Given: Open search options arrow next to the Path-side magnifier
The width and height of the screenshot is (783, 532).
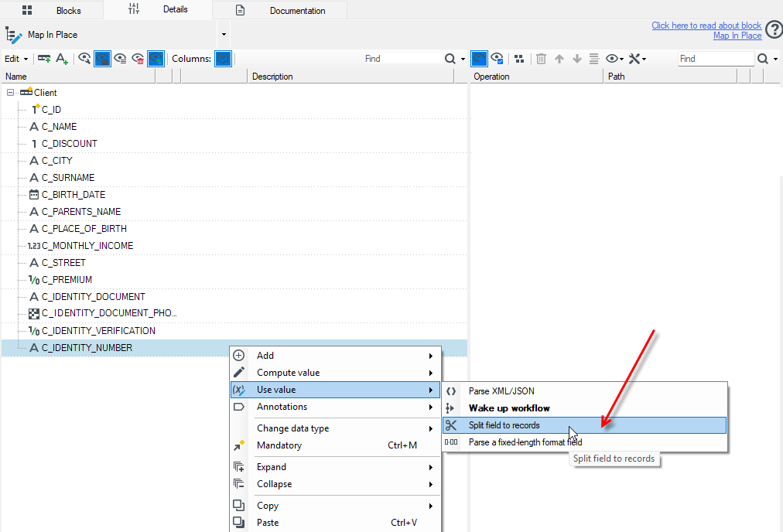Looking at the screenshot, I should [x=775, y=59].
